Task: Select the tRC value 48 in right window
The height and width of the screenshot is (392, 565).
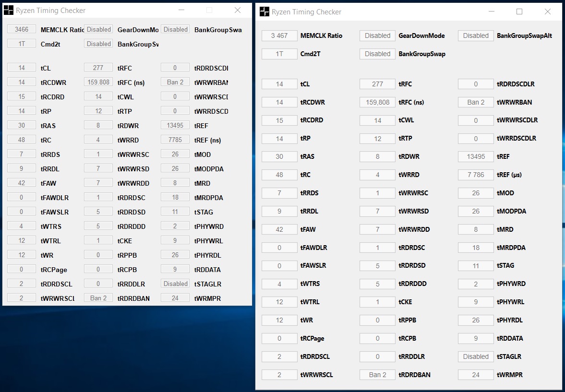Action: tap(279, 175)
